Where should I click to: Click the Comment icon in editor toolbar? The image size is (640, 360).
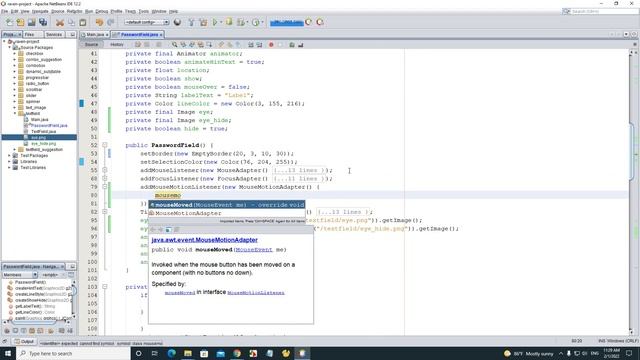tap(292, 44)
